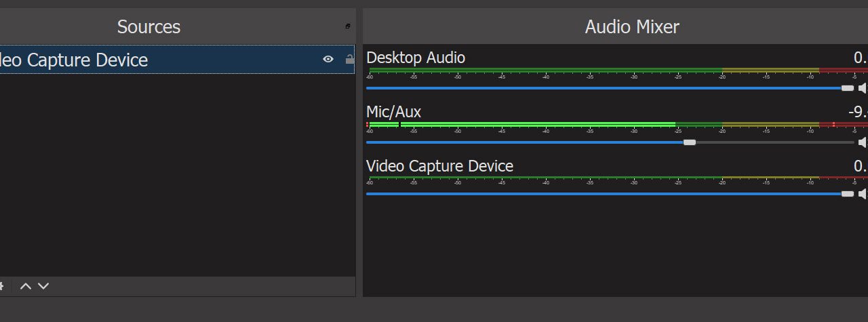Click Video Capture Device label in mixer
The height and width of the screenshot is (322, 868).
coord(439,166)
